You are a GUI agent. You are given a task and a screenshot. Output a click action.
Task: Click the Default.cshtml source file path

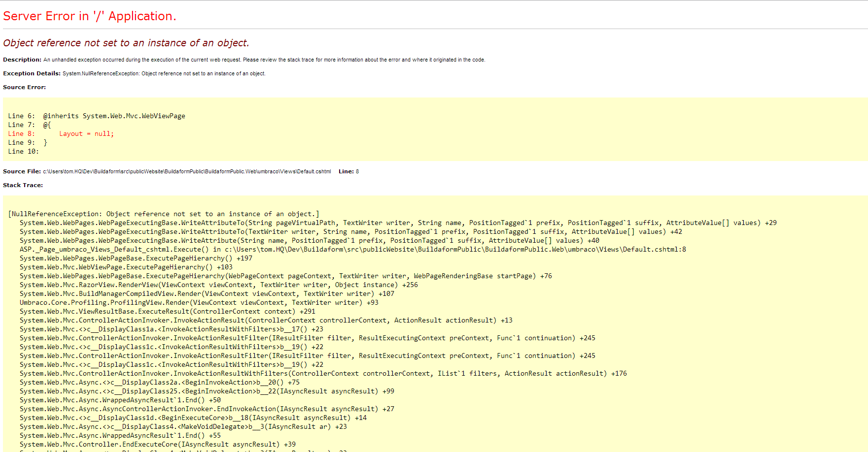tap(187, 171)
